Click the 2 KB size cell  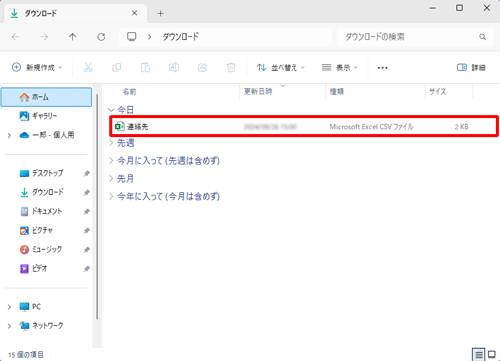[461, 127]
